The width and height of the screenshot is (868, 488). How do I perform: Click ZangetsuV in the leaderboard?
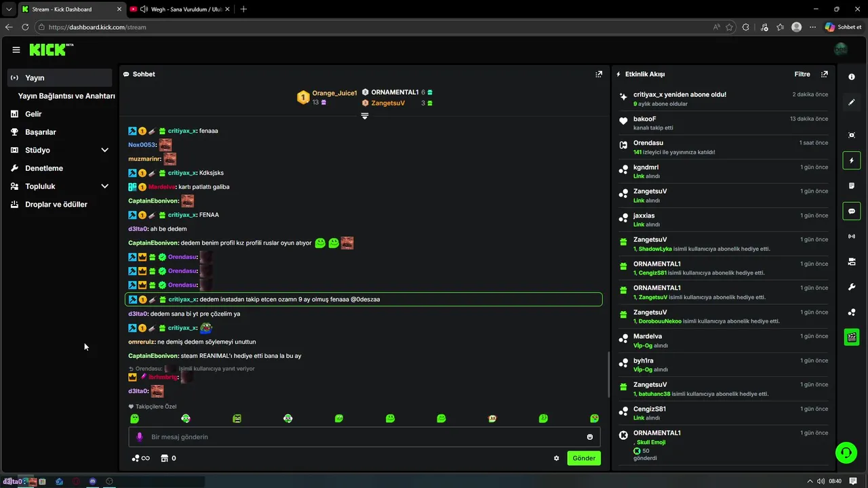(x=388, y=103)
